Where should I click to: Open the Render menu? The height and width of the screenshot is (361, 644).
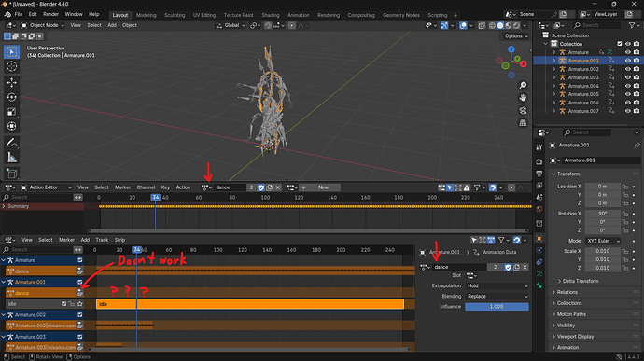coord(51,14)
